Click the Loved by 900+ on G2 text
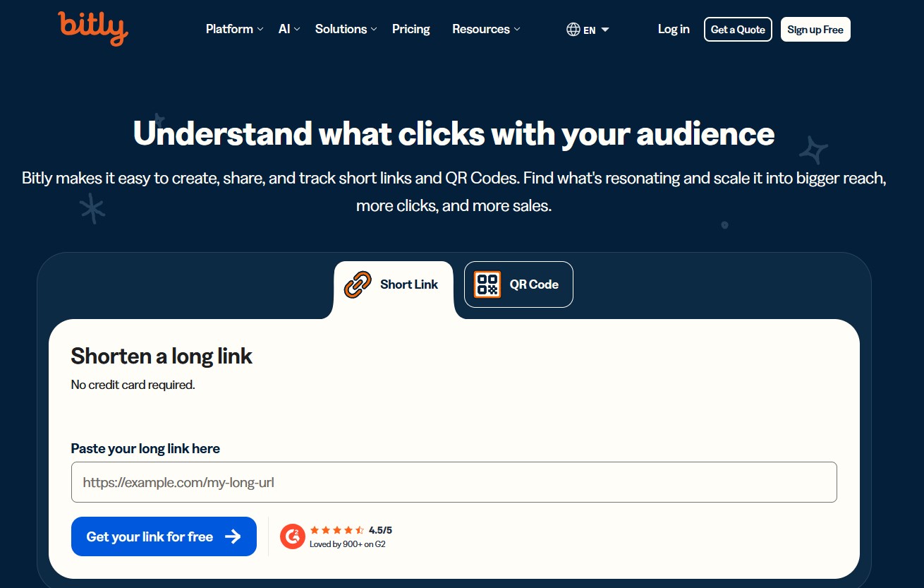 [x=348, y=544]
